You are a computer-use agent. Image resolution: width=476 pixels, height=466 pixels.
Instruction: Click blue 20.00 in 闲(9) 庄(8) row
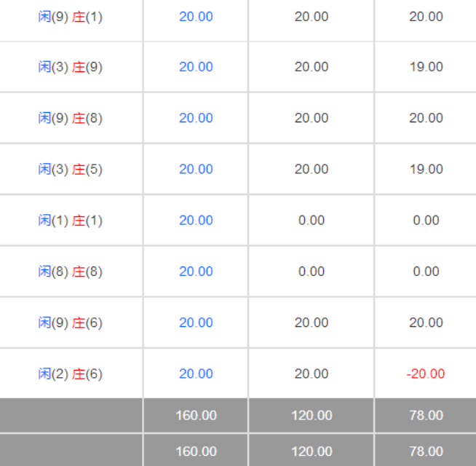coord(196,118)
